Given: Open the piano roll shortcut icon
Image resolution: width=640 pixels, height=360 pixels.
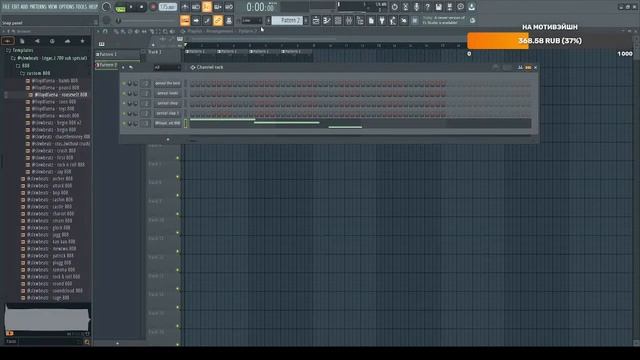Looking at the screenshot, I should [327, 20].
